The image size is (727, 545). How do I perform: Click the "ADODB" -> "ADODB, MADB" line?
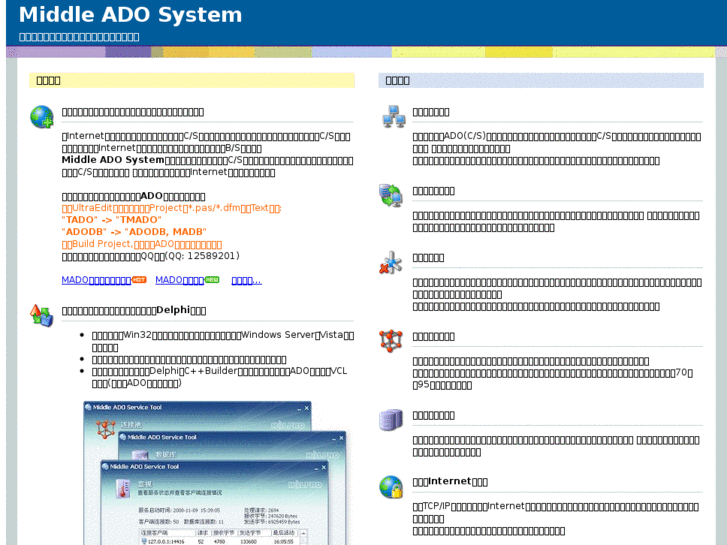click(134, 231)
